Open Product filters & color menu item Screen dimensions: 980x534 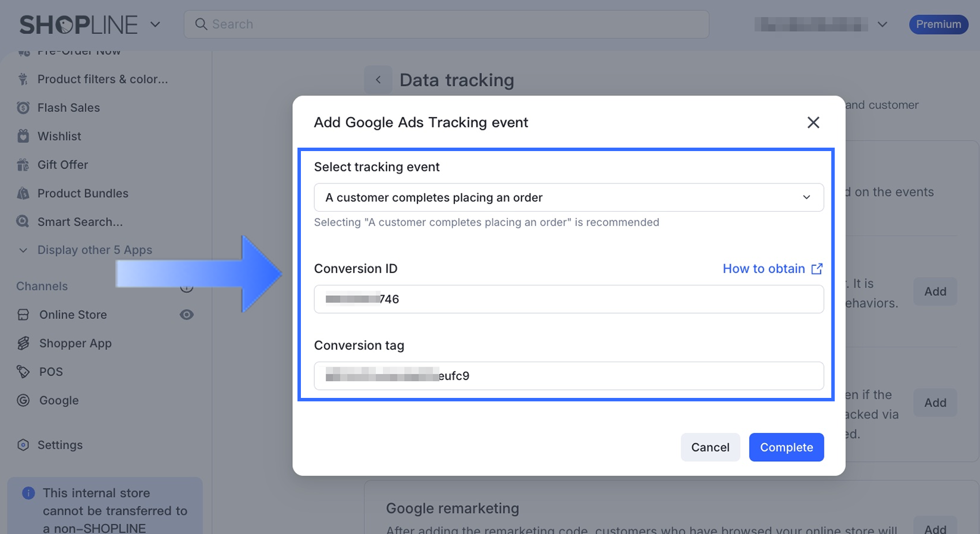coord(103,79)
